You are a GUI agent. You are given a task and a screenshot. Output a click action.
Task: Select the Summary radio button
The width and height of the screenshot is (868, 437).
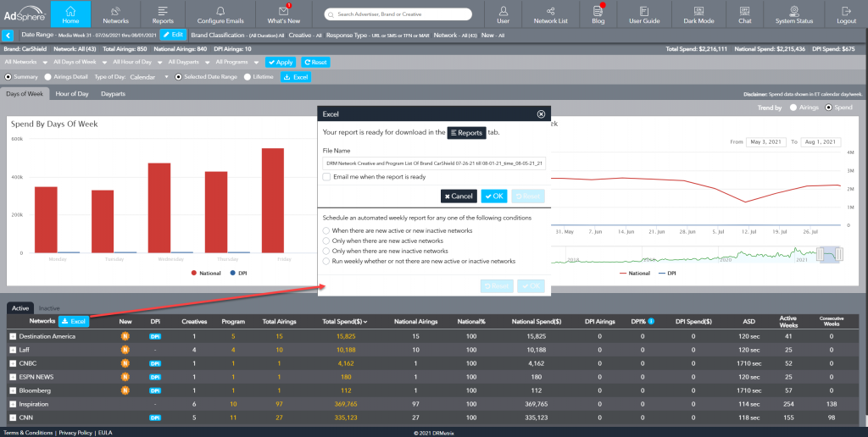pos(8,77)
